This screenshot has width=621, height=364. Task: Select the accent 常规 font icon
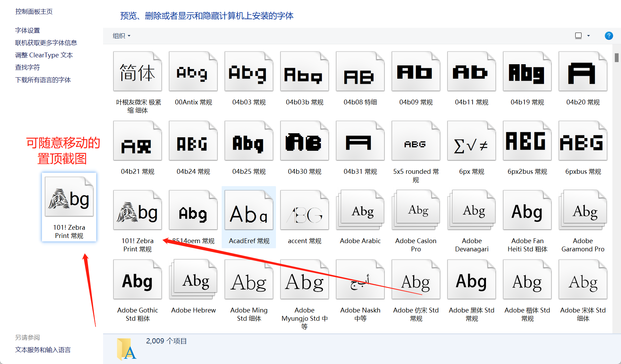pyautogui.click(x=304, y=210)
